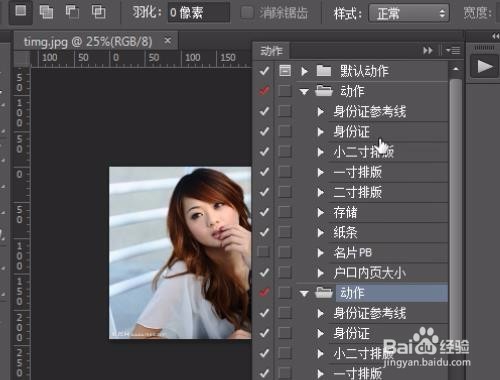Activate the Intersect with Selection mode icon
Image resolution: width=500 pixels, height=380 pixels.
pyautogui.click(x=98, y=12)
